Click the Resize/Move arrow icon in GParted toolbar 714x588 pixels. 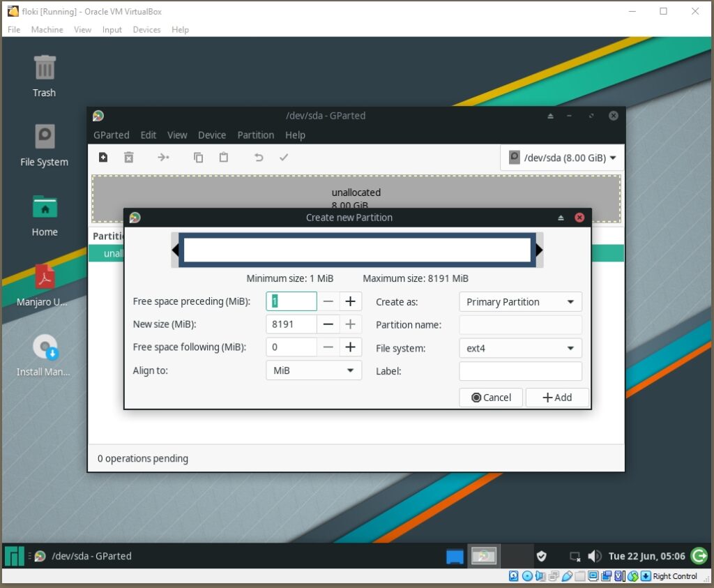pos(163,157)
